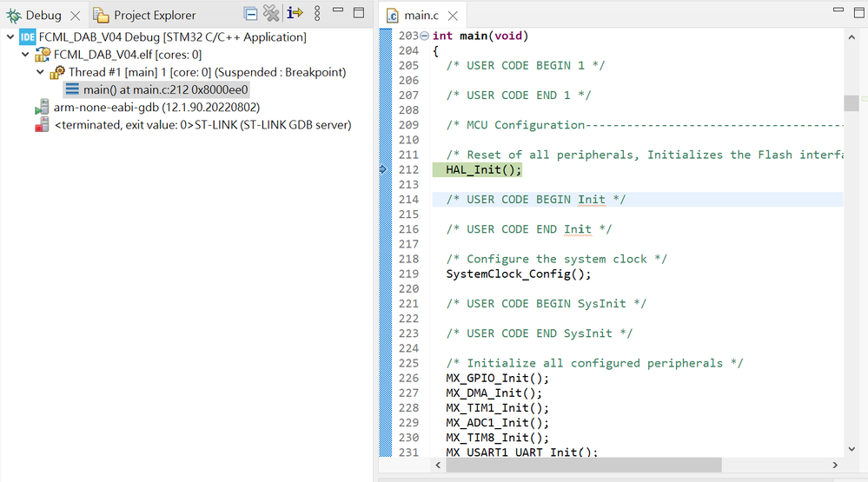Click the USER CODE BEGIN 1 comment

click(x=526, y=65)
